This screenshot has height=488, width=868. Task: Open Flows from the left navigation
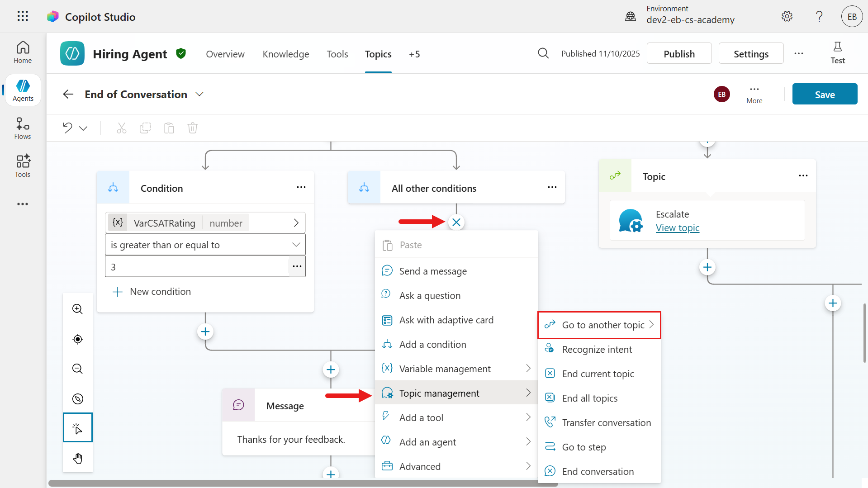pyautogui.click(x=22, y=128)
